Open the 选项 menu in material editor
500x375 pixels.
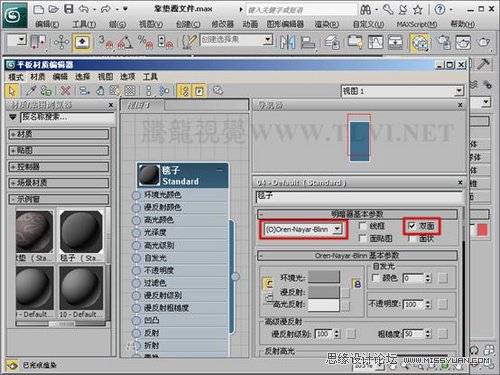[127, 77]
